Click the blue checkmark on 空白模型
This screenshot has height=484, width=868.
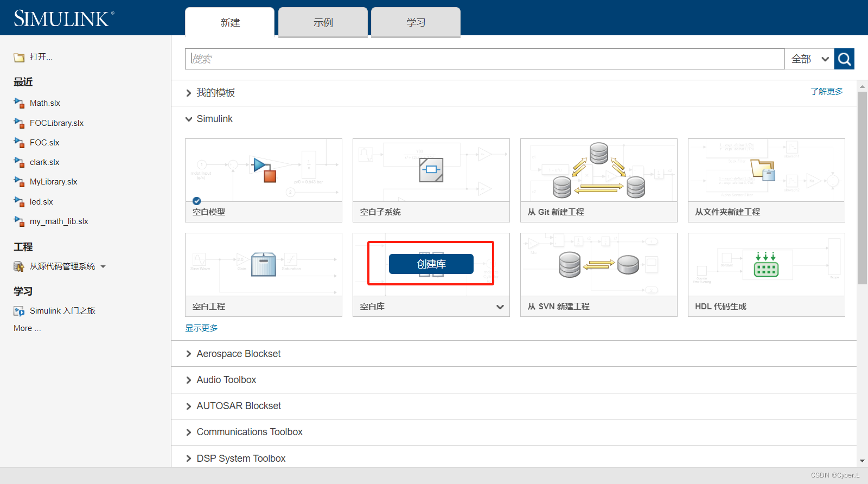197,201
